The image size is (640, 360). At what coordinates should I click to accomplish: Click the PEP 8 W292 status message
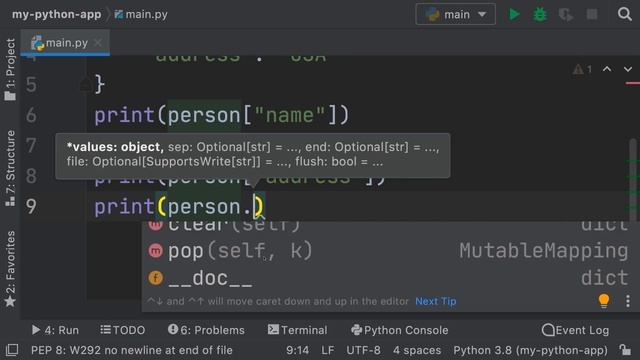point(132,350)
